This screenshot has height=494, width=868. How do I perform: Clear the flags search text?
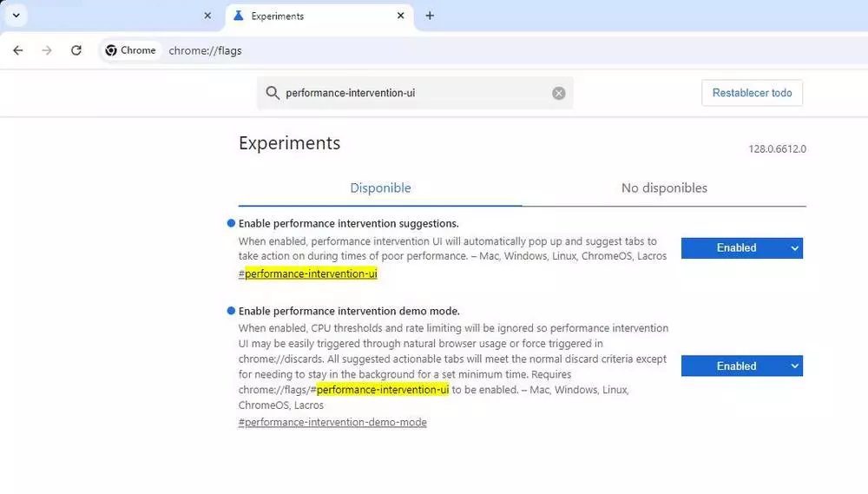coord(558,93)
